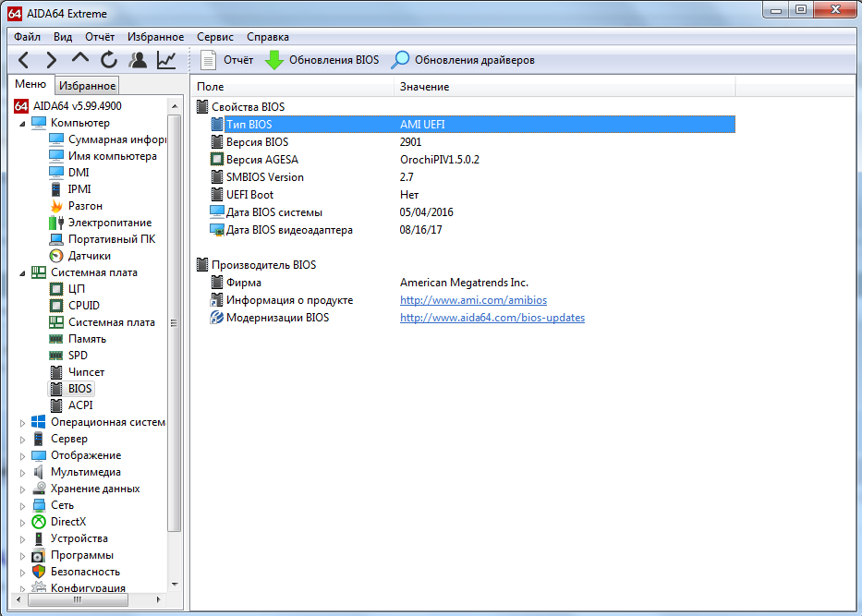
Task: Click the tree vertical scrollbar thumb
Action: (x=175, y=323)
